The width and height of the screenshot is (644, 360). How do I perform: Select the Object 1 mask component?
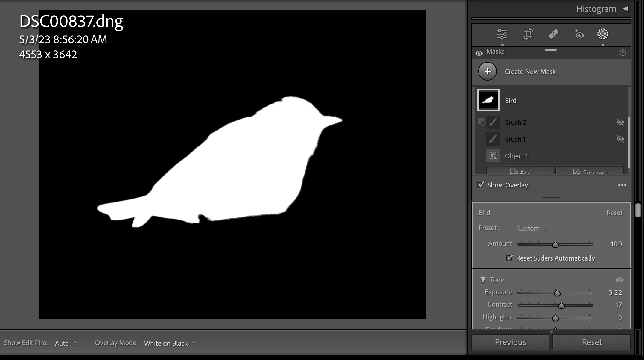coord(516,156)
